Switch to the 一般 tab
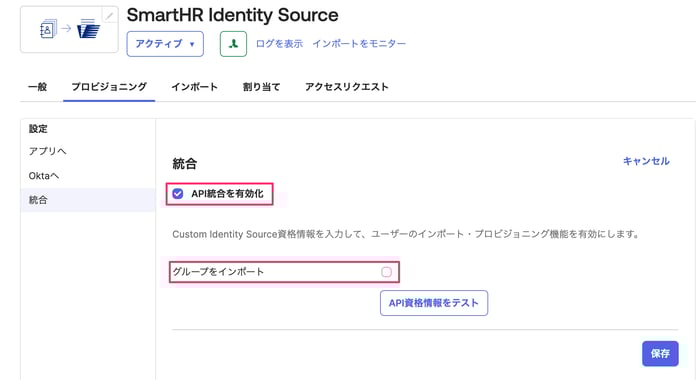This screenshot has height=380, width=700. coord(38,87)
